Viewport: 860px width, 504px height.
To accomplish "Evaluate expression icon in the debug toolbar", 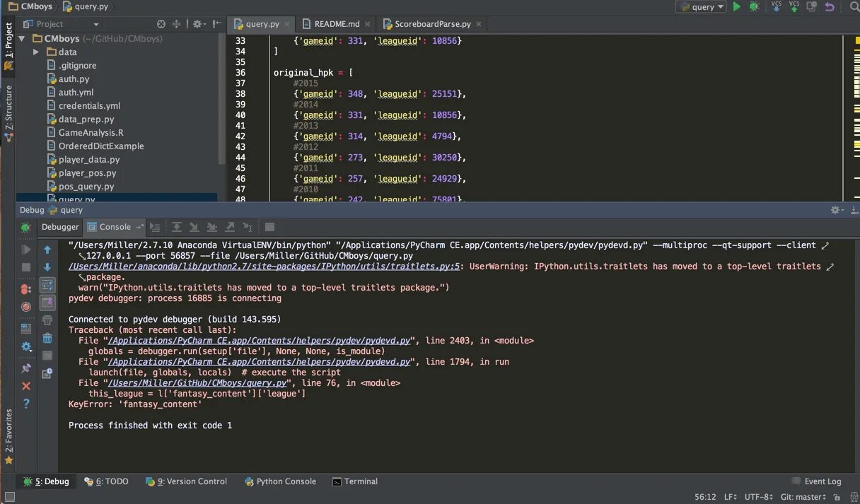I will tap(269, 227).
